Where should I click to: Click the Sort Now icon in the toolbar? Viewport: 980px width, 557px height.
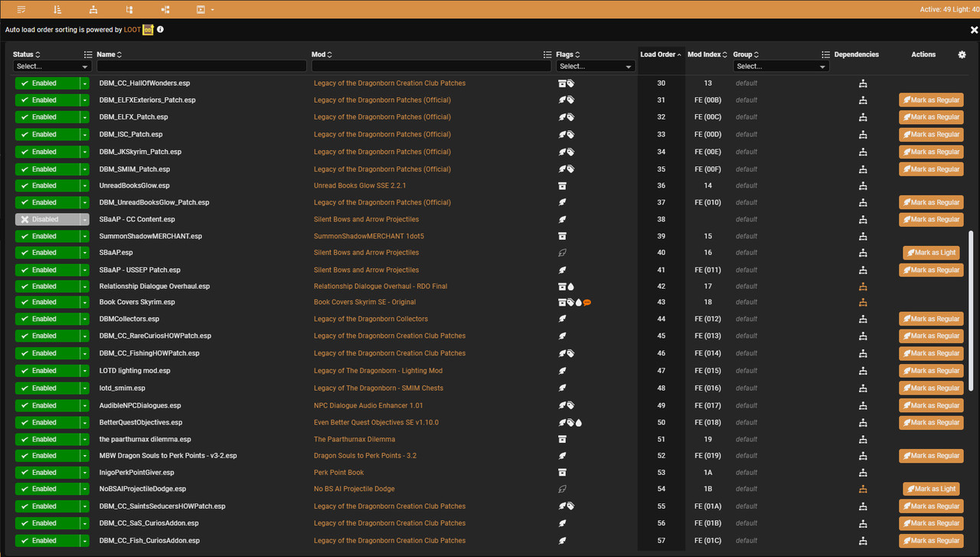click(x=57, y=9)
